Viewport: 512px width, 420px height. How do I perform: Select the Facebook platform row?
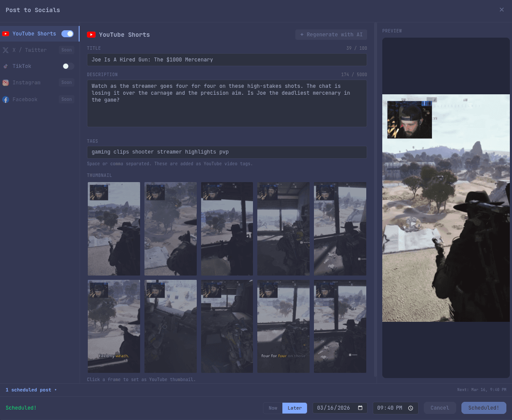(x=39, y=99)
